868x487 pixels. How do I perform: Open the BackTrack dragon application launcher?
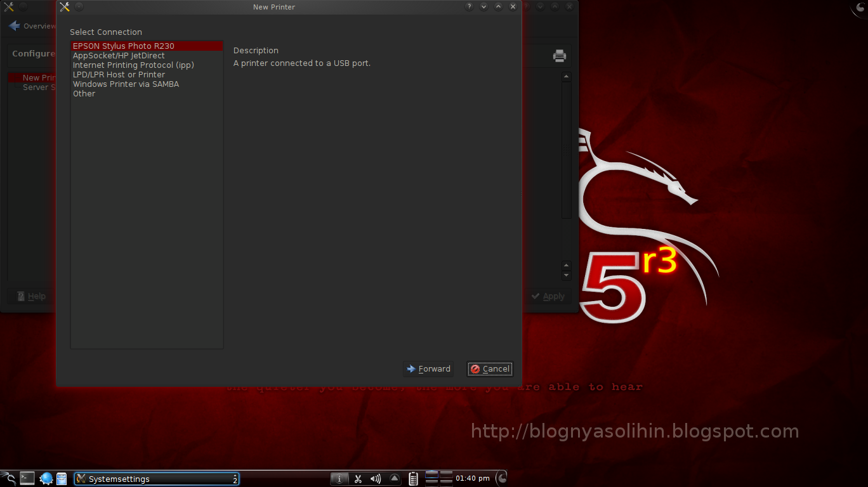pyautogui.click(x=8, y=479)
